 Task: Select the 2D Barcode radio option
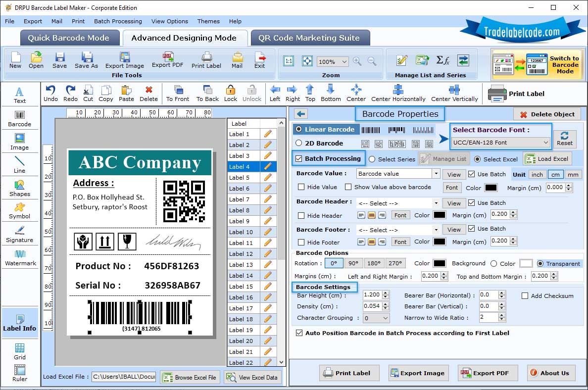[x=299, y=143]
